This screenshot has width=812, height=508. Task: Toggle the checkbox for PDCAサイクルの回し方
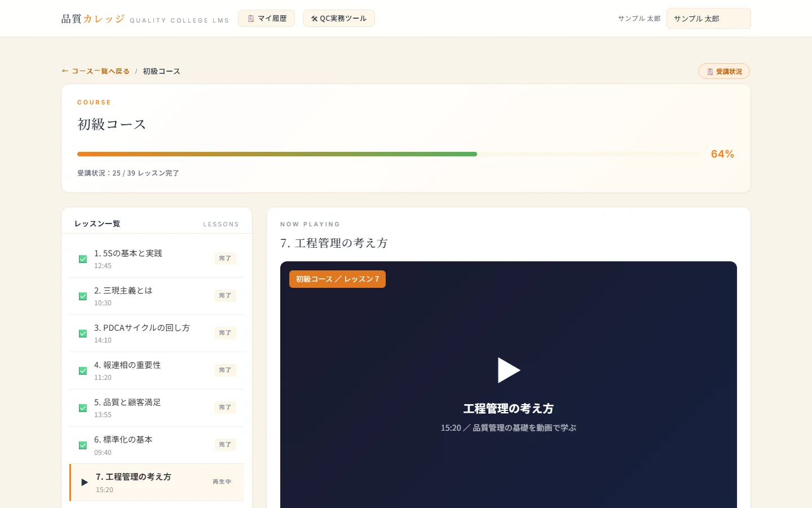click(83, 334)
